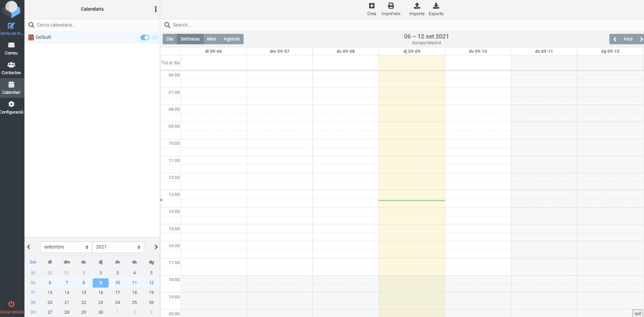644x317 pixels.
Task: Go to the previous week with the left arrow
Action: click(x=615, y=39)
